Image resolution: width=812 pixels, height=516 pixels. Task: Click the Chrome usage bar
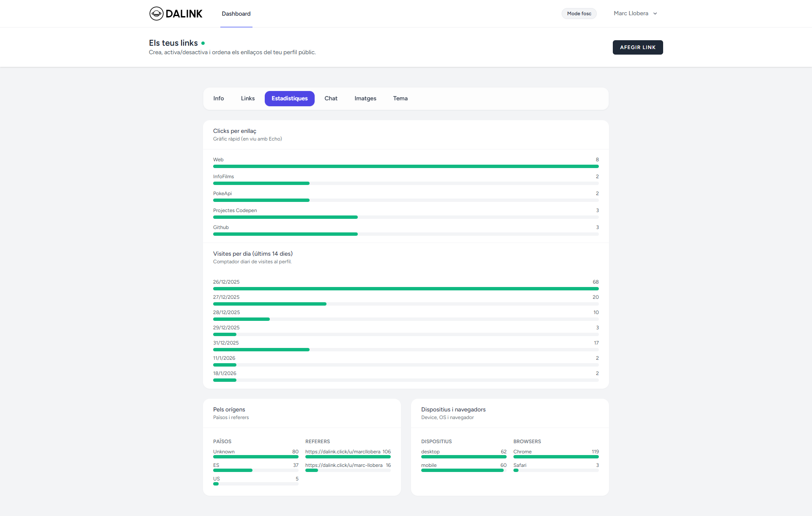pos(556,457)
